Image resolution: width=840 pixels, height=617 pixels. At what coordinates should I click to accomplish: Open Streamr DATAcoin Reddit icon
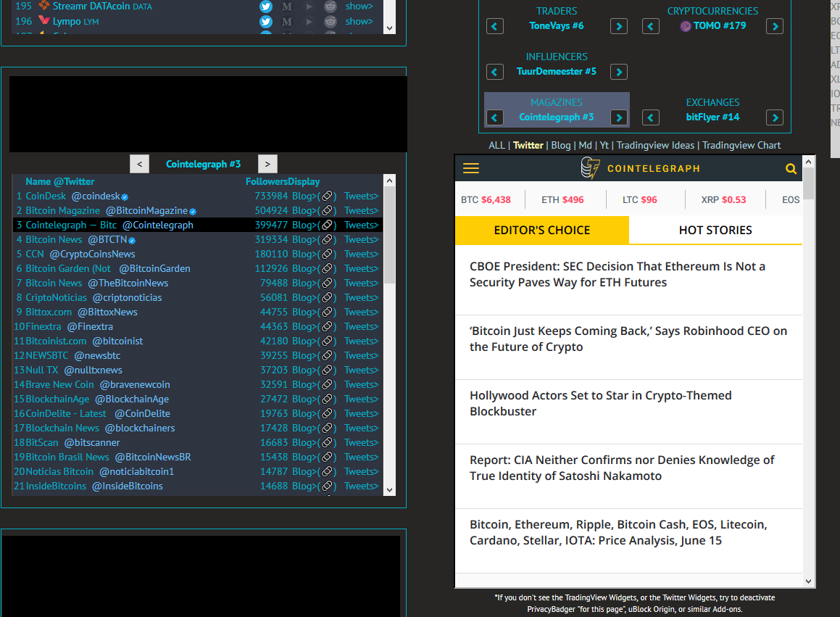click(330, 7)
